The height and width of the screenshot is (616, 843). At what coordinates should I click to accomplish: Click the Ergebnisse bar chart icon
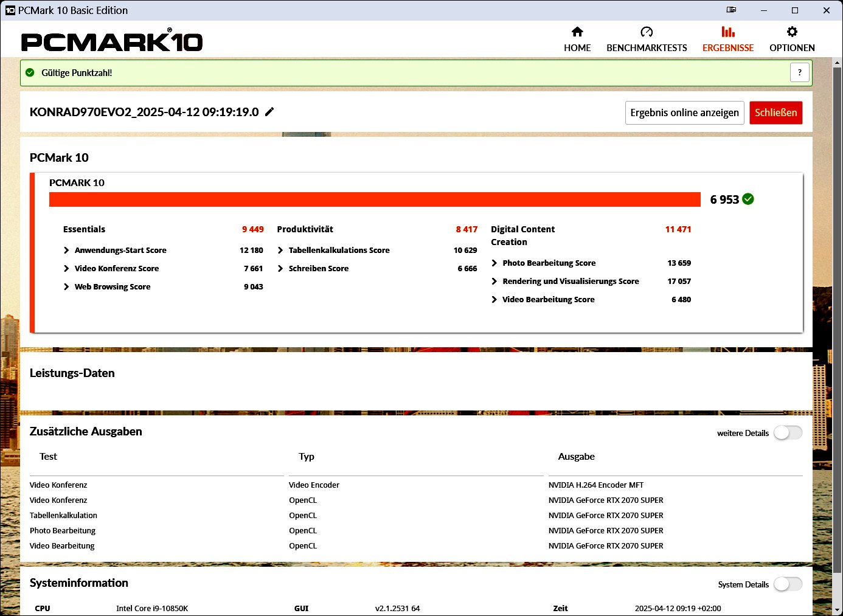(728, 32)
